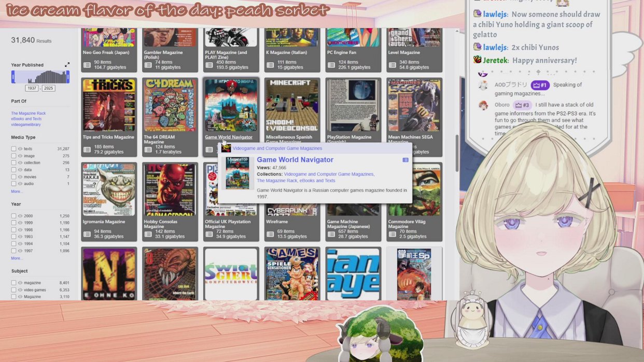This screenshot has height=362, width=644.
Task: Open Minecraft Spanish magazines cover thumbnail
Action: click(x=292, y=105)
